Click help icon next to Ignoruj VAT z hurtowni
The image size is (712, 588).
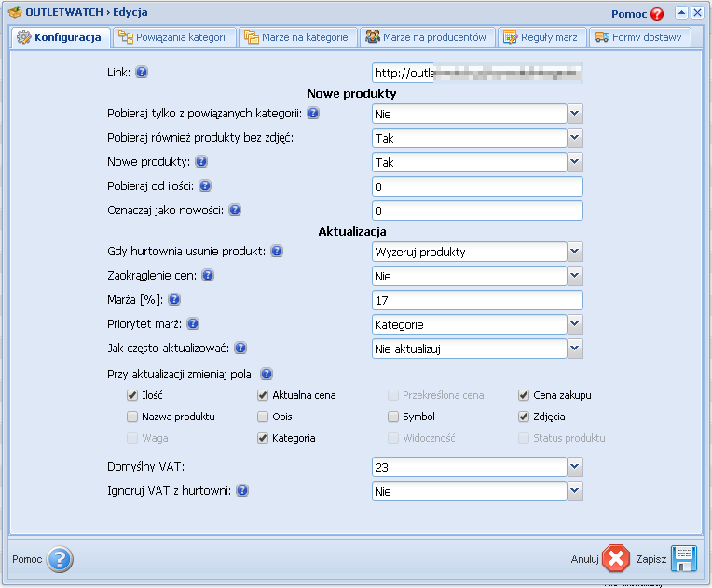242,490
